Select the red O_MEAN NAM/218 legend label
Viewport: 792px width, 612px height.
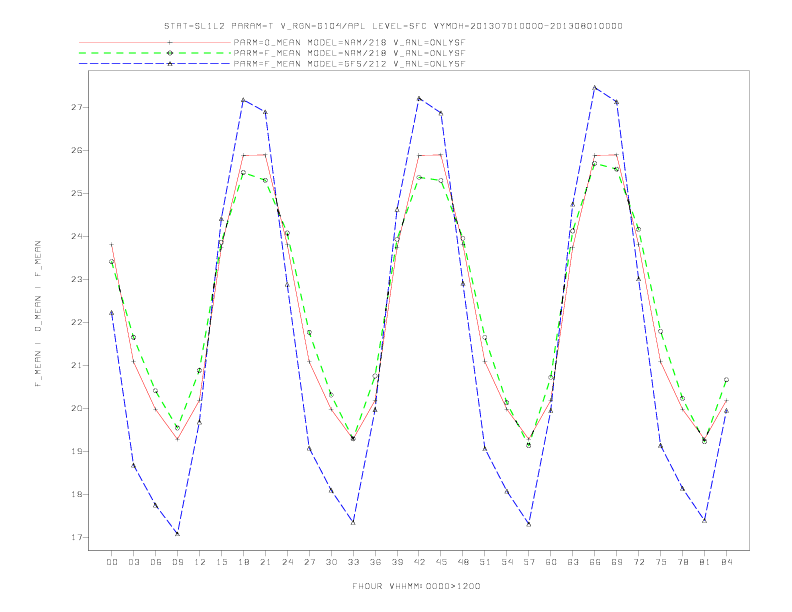tap(349, 42)
